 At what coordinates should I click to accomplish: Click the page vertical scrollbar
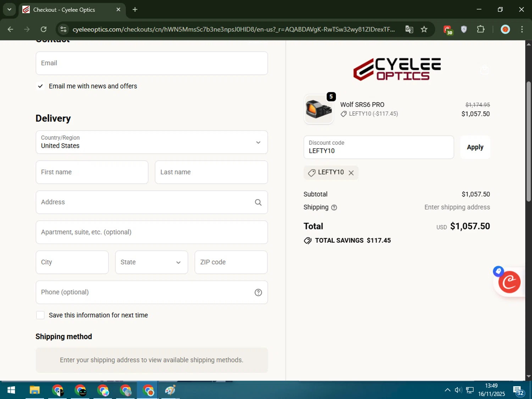tap(528, 142)
